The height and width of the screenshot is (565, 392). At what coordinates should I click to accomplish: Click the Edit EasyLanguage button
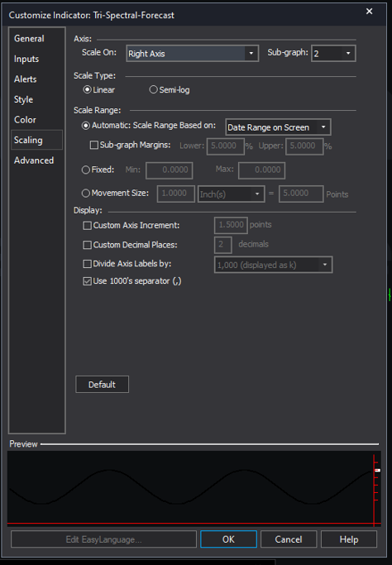pyautogui.click(x=103, y=539)
